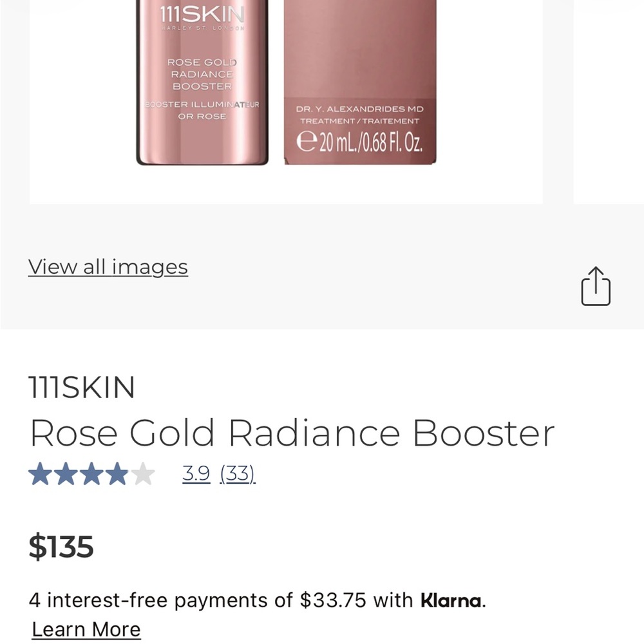Open View all images
The width and height of the screenshot is (644, 644).
pyautogui.click(x=108, y=267)
